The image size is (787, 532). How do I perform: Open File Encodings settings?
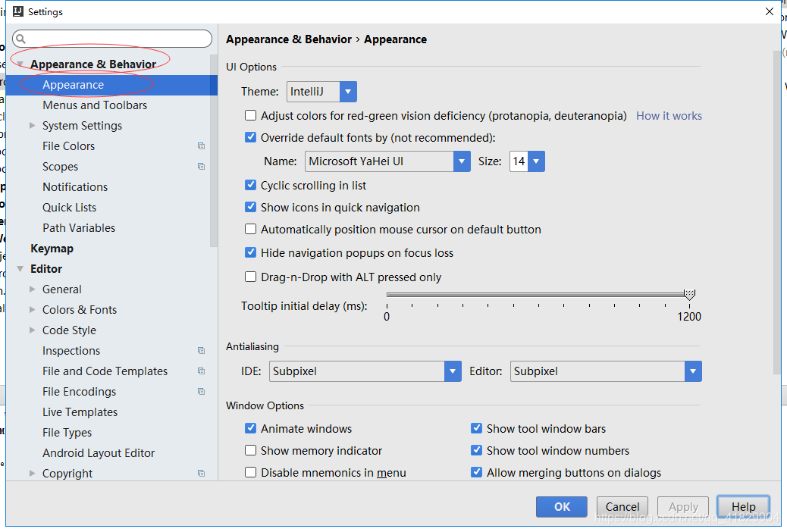(80, 392)
